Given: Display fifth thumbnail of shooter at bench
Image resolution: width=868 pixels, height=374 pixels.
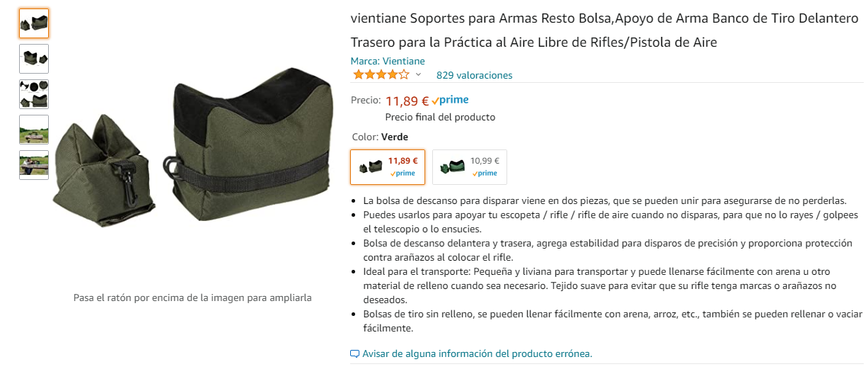Looking at the screenshot, I should click(x=34, y=165).
